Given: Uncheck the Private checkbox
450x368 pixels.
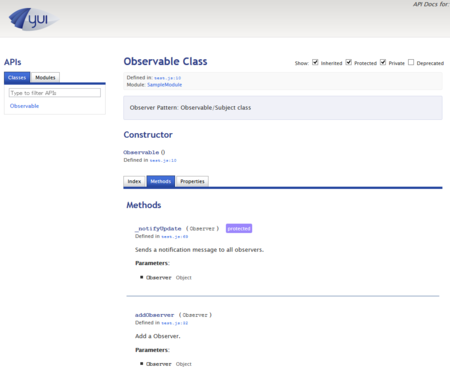Looking at the screenshot, I should (x=383, y=62).
